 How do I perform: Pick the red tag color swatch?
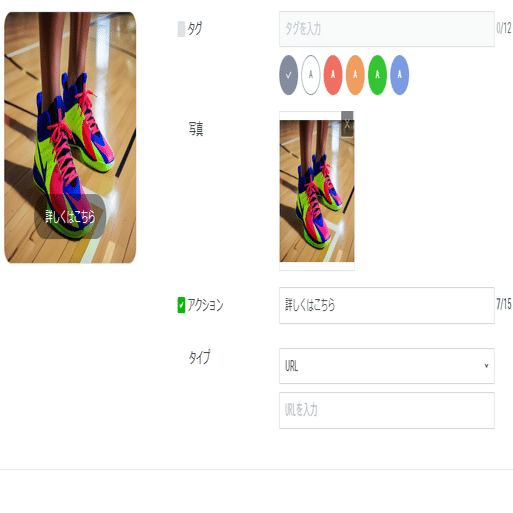pos(333,75)
